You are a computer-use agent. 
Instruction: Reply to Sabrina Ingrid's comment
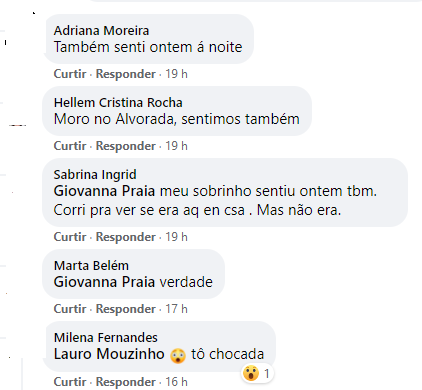(126, 237)
